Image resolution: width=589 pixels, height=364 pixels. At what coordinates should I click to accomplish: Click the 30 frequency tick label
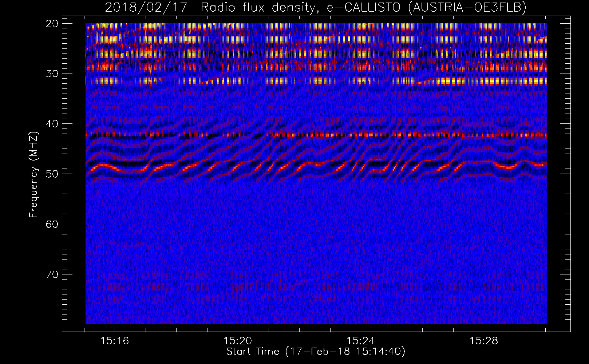(52, 74)
